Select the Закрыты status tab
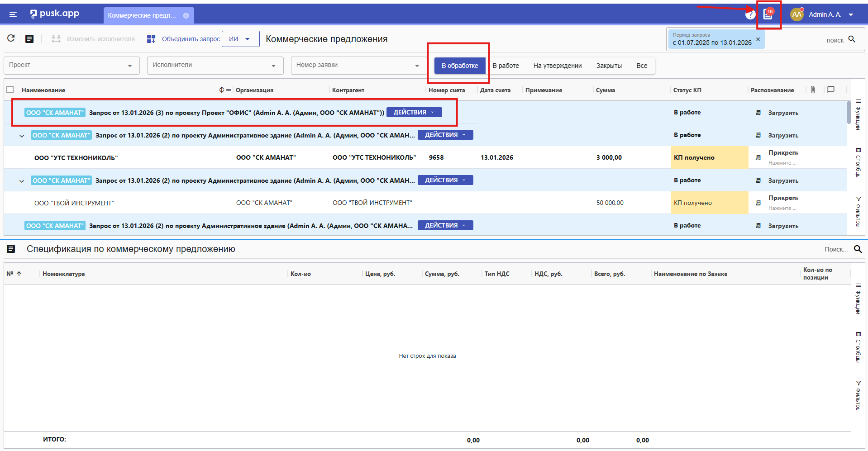This screenshot has height=451, width=868. 609,66
